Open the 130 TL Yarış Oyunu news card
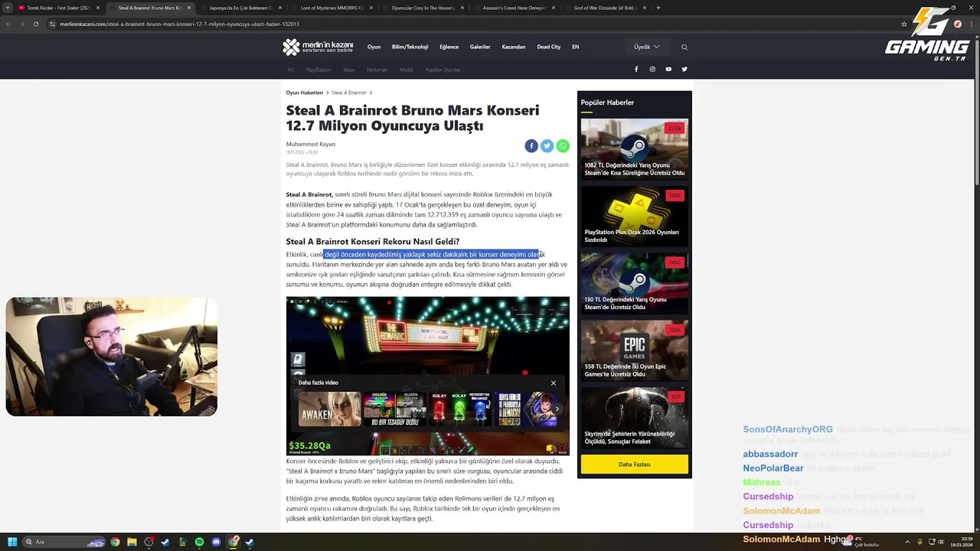The height and width of the screenshot is (551, 980). [x=634, y=283]
